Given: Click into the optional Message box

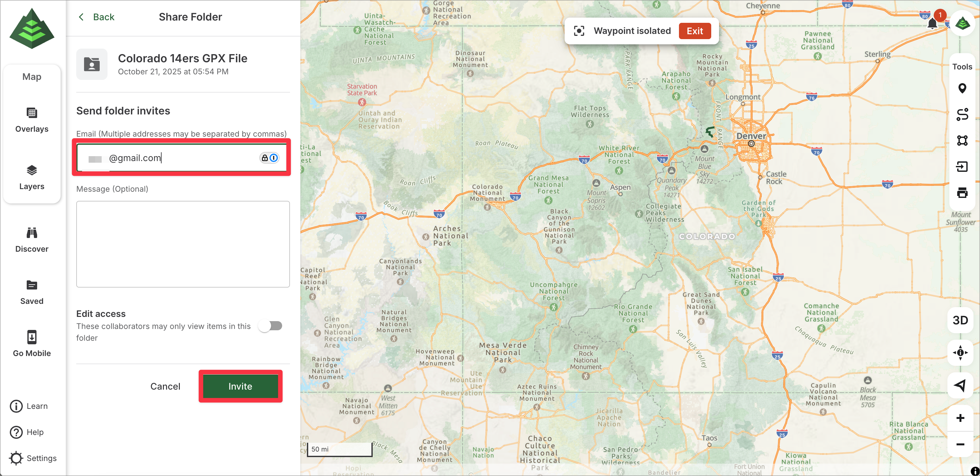Looking at the screenshot, I should [182, 244].
